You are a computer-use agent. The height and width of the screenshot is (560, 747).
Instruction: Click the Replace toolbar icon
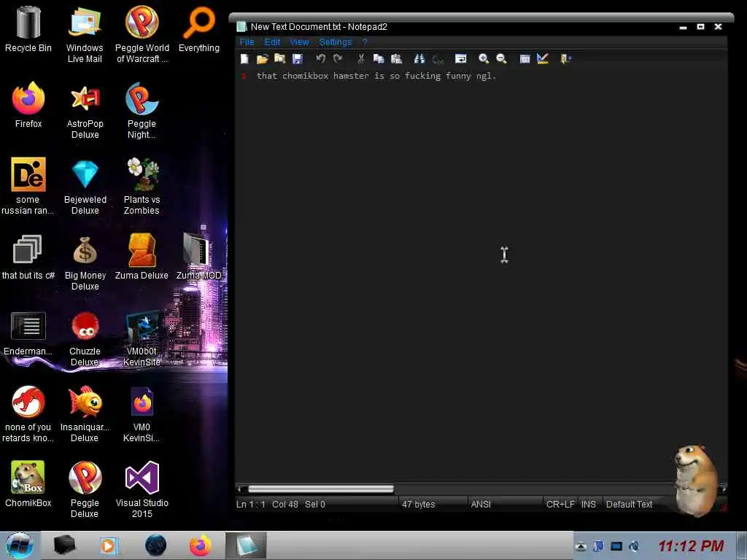[438, 59]
